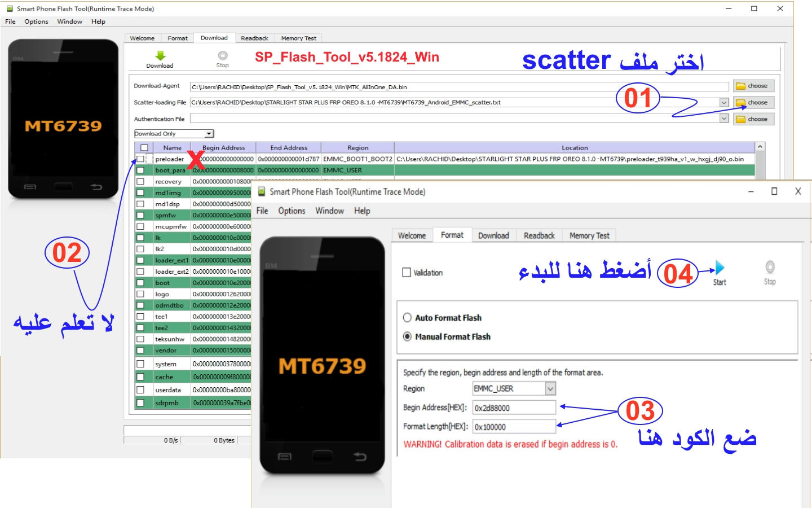Minimize the back Flash Tool window
This screenshot has width=812, height=508.
pos(729,8)
